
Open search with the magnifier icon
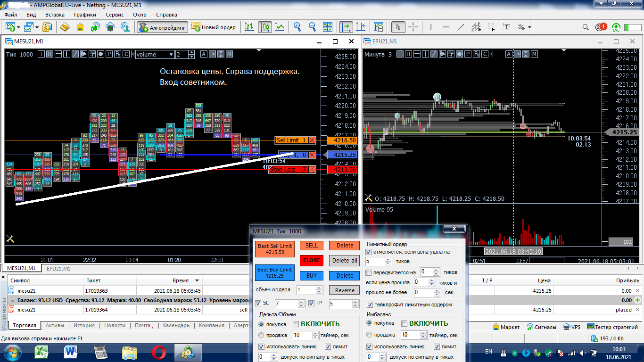click(586, 27)
